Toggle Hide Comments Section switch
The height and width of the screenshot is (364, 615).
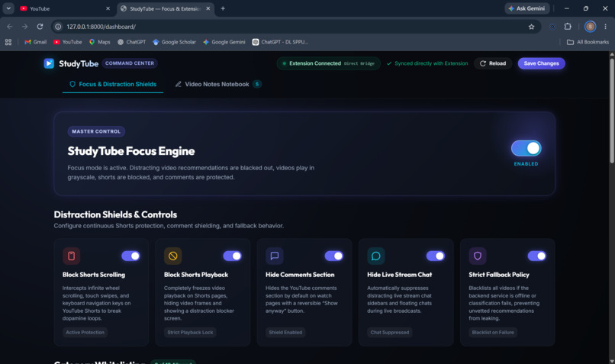pyautogui.click(x=333, y=256)
